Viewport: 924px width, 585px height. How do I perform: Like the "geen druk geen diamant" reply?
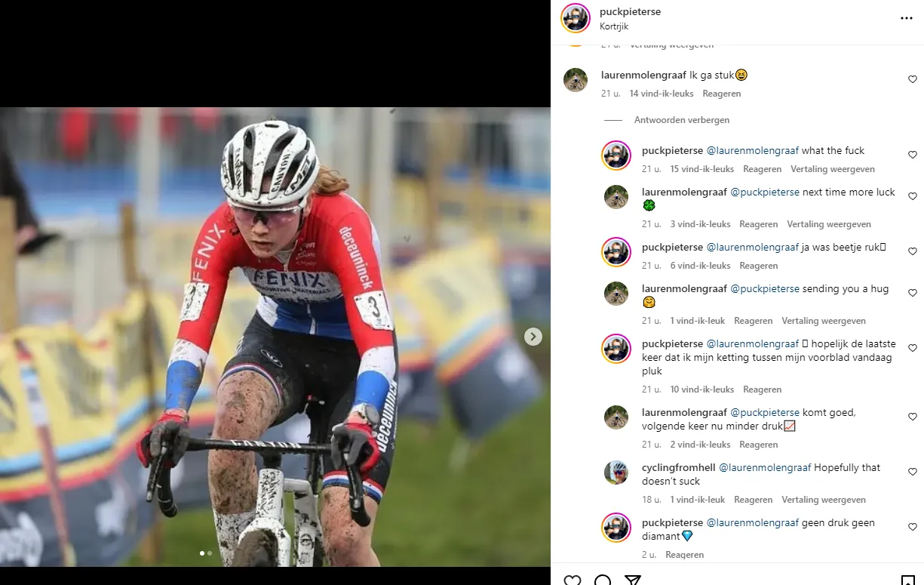[913, 527]
